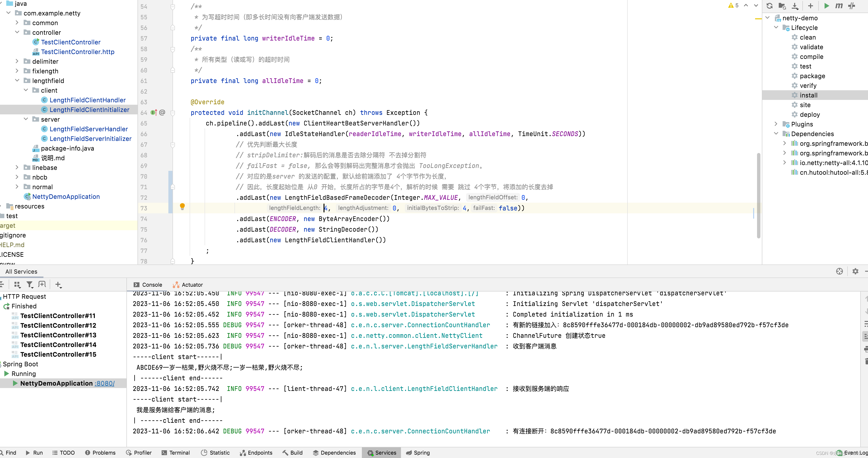Viewport: 868px width, 458px height.
Task: Click editor vertical scrollbar
Action: pos(758,195)
